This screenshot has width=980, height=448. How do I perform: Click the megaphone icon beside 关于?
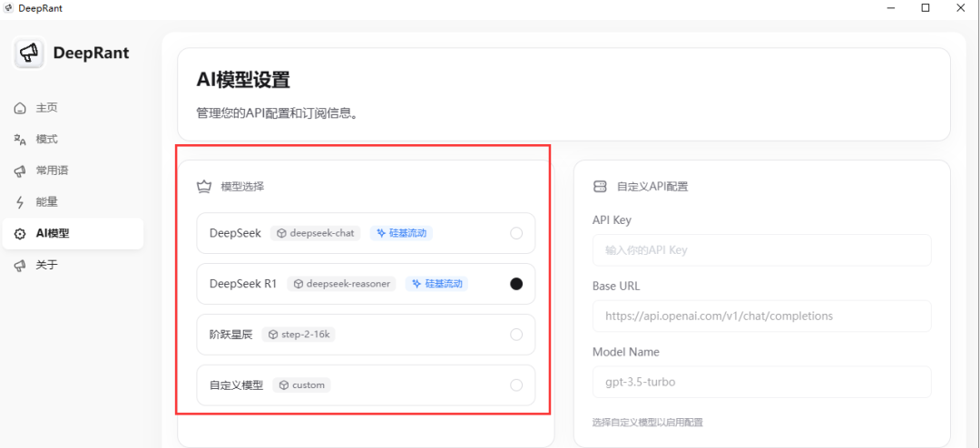click(x=20, y=265)
